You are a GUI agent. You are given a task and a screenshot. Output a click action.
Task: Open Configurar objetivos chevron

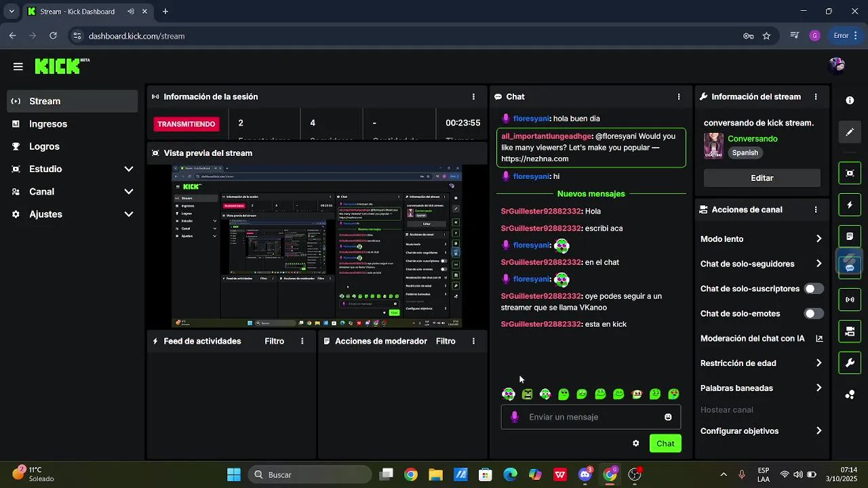click(x=818, y=431)
